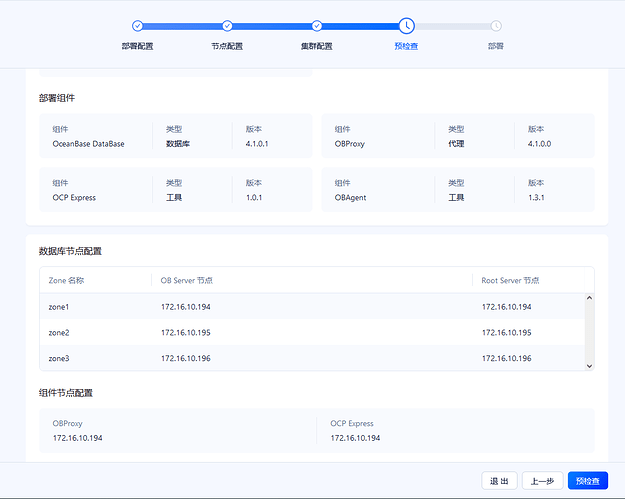Click the 预检查 step clock icon

(407, 26)
